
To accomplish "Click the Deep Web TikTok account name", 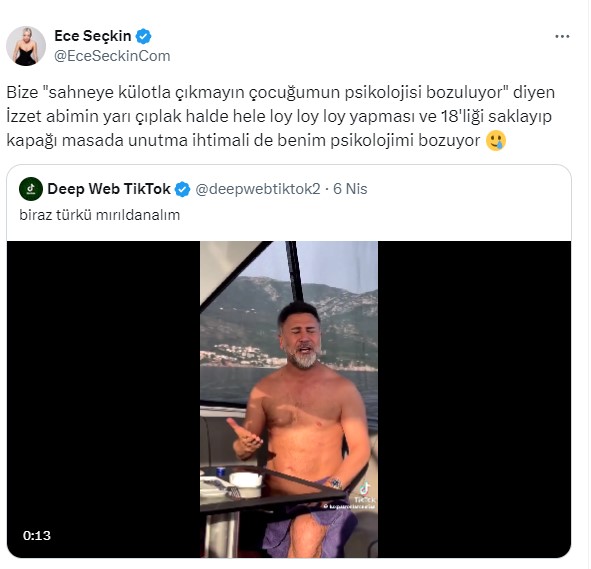I will click(x=109, y=189).
